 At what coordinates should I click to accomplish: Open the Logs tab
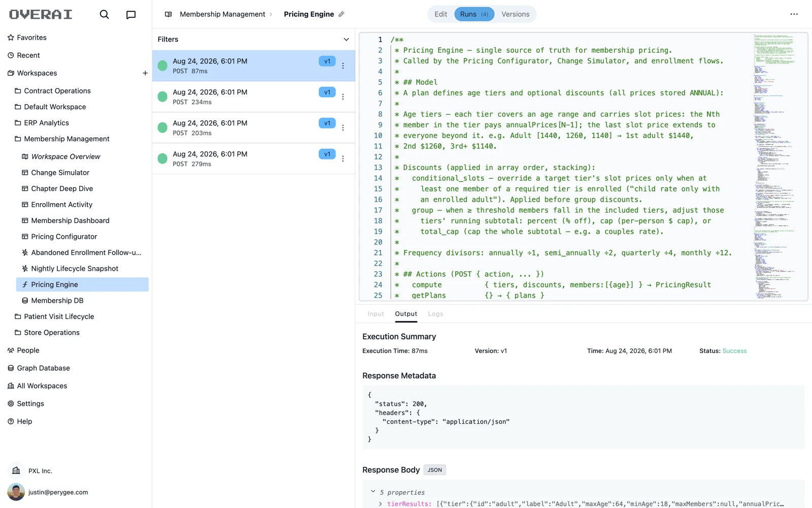435,314
